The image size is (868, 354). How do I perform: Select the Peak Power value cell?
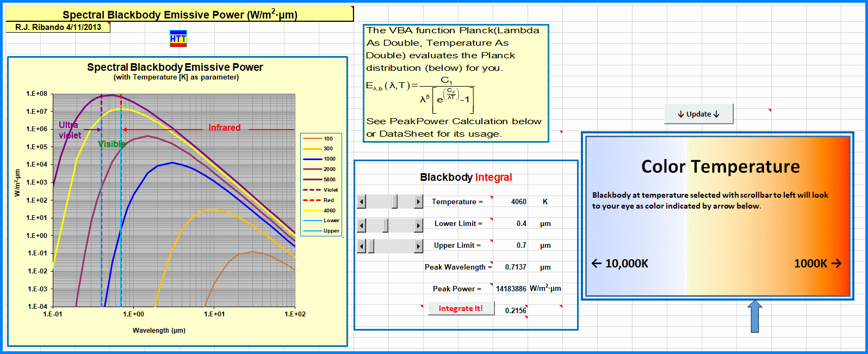pyautogui.click(x=511, y=289)
